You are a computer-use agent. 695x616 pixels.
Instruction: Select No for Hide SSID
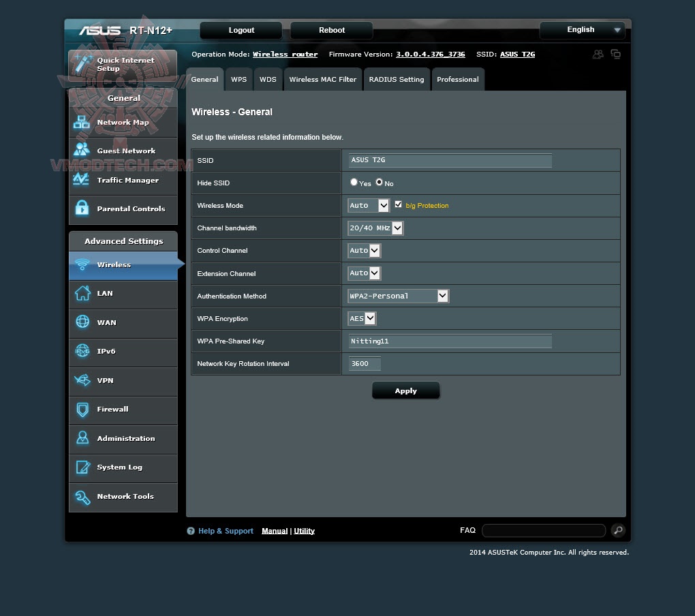379,182
